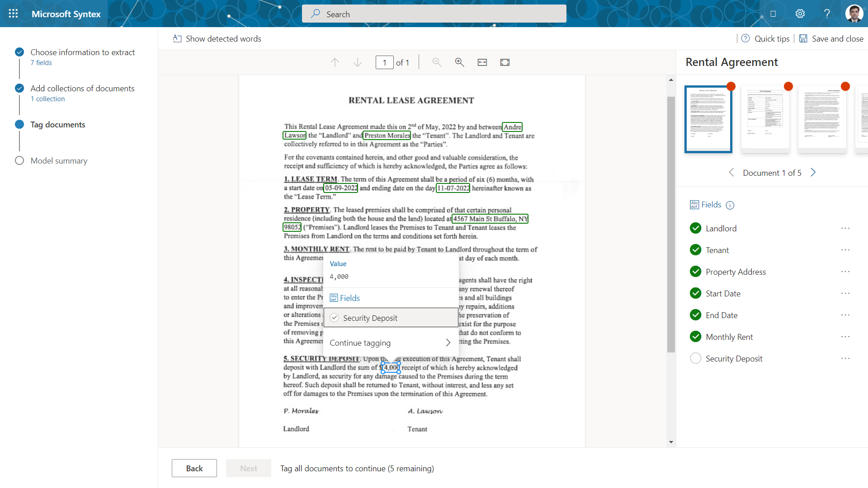Open Choose information to extract step
Screen dimensions: 868x488
[x=82, y=52]
